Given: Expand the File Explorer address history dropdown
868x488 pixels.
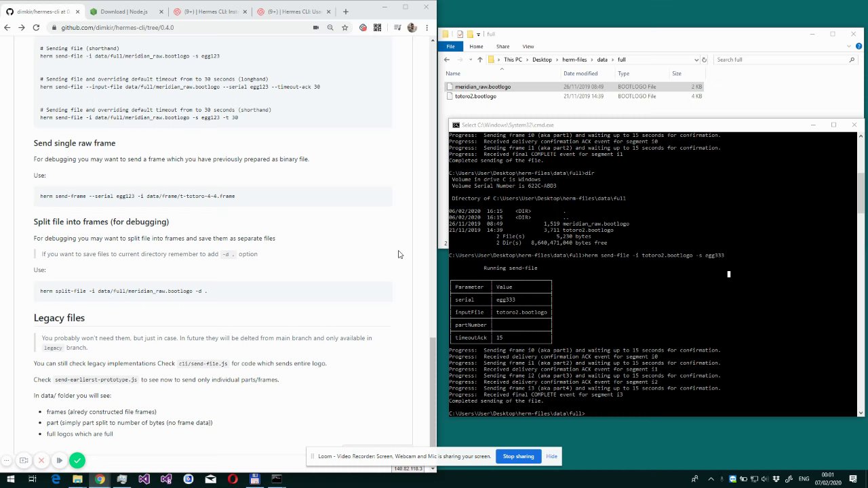Looking at the screenshot, I should [x=696, y=60].
